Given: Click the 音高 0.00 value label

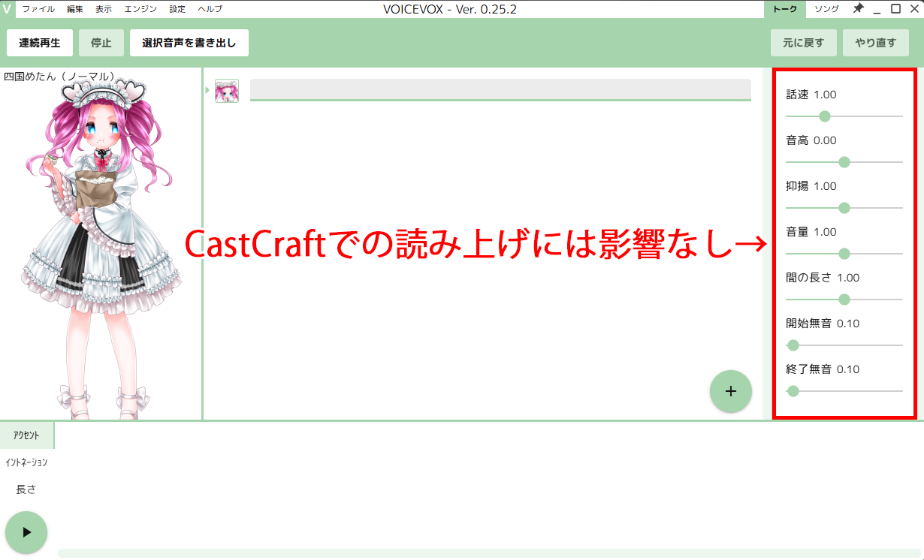Looking at the screenshot, I should [x=811, y=140].
